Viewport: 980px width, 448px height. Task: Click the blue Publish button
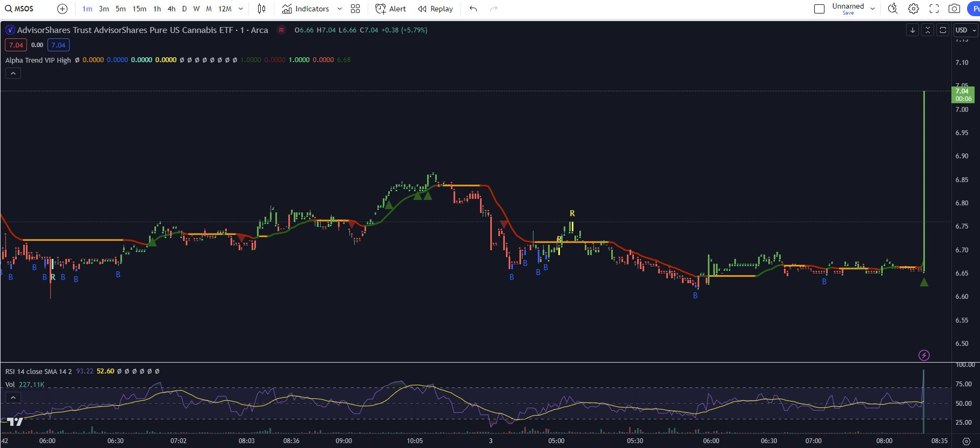pyautogui.click(x=974, y=9)
